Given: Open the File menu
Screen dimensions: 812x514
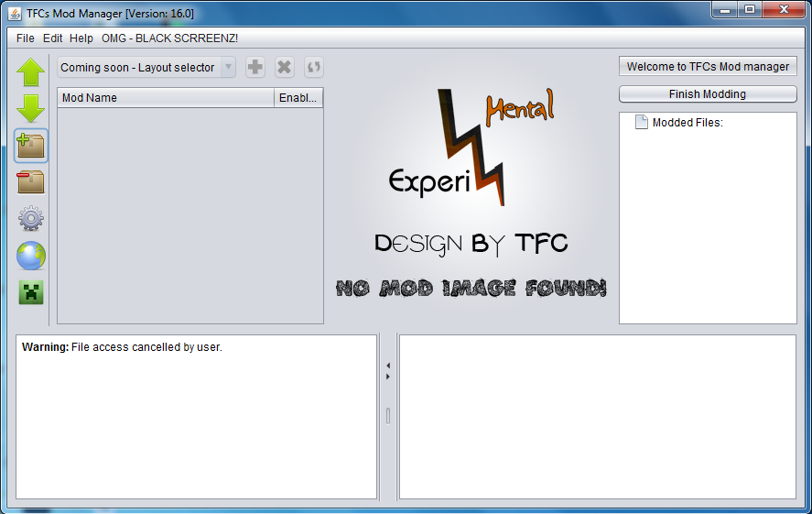Looking at the screenshot, I should coord(25,38).
